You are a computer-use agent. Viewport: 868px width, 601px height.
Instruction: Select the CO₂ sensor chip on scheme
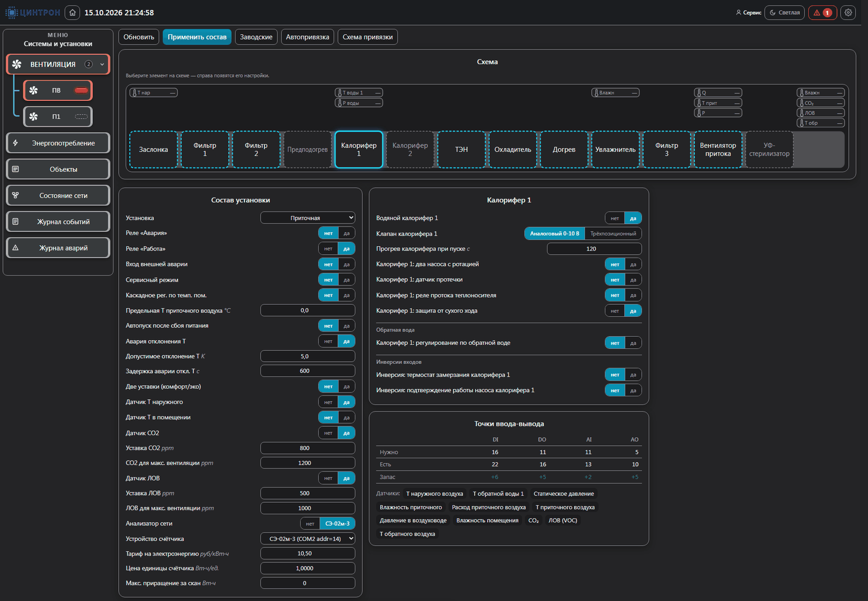coord(820,103)
